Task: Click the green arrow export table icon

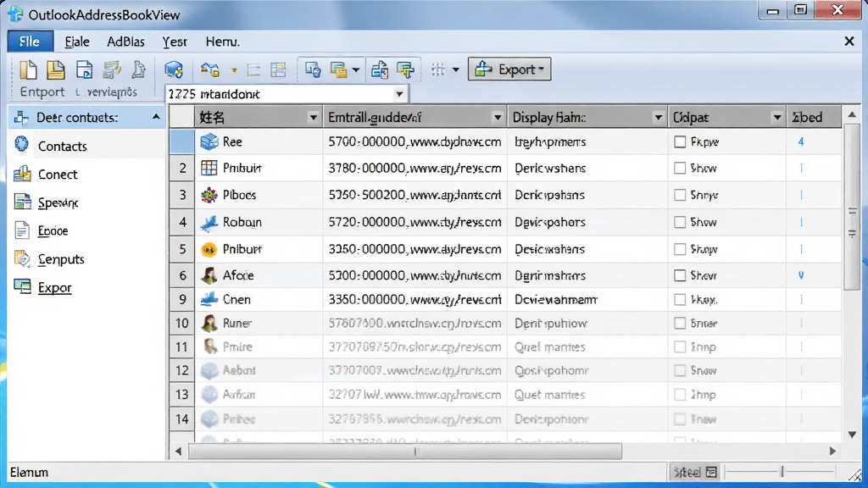Action: point(406,69)
